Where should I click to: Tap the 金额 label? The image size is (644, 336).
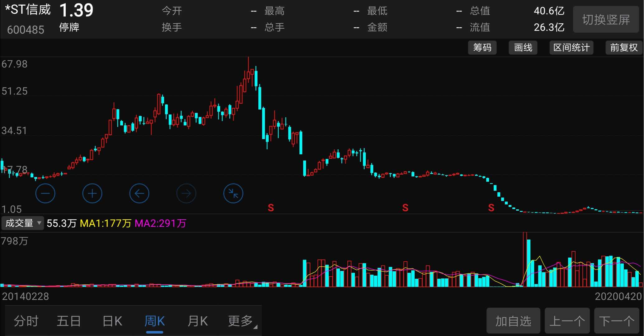377,27
